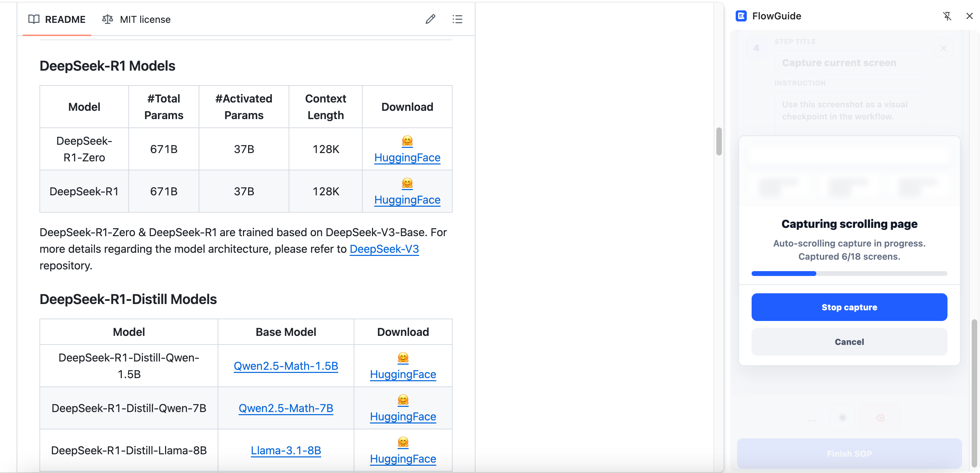Click the Base Model column header
This screenshot has width=980, height=473.
tap(286, 332)
